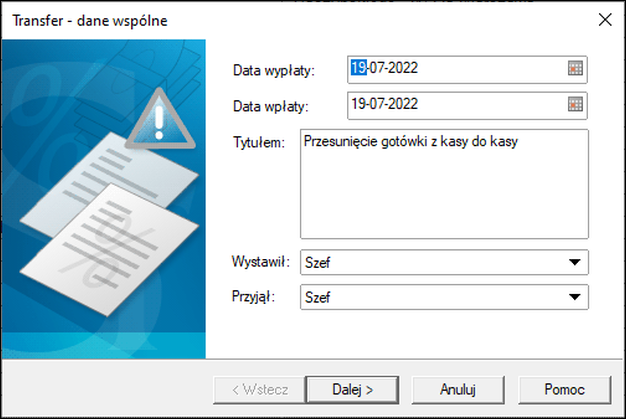This screenshot has height=419, width=626.
Task: Open calendar picker for Data wpłaty
Action: click(575, 105)
